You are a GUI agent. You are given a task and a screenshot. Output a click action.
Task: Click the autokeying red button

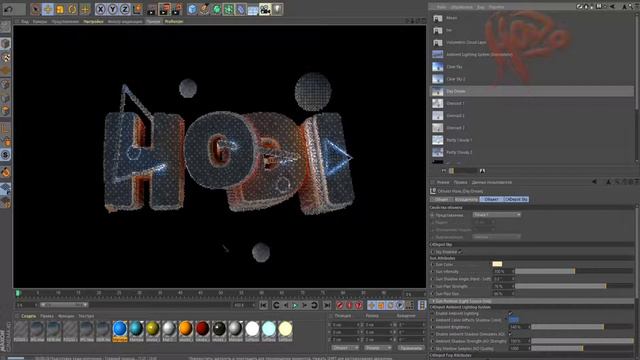pos(349,305)
